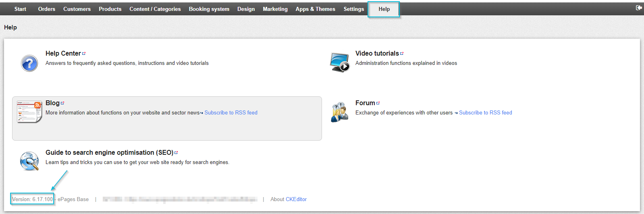Click the ePages Base footer text
644x214 pixels.
(73, 199)
